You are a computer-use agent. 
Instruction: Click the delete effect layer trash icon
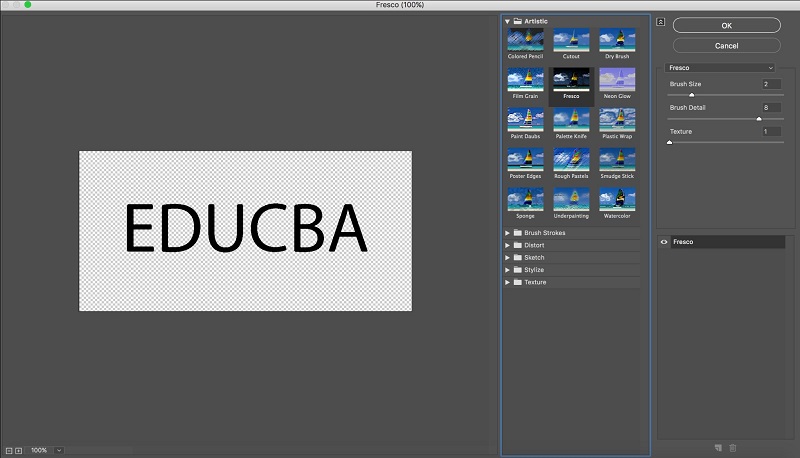(x=733, y=448)
